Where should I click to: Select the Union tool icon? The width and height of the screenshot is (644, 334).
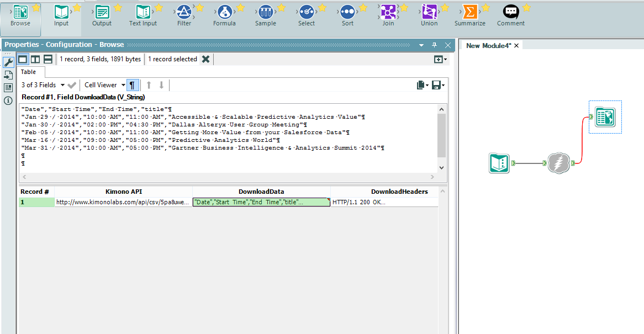(x=429, y=15)
